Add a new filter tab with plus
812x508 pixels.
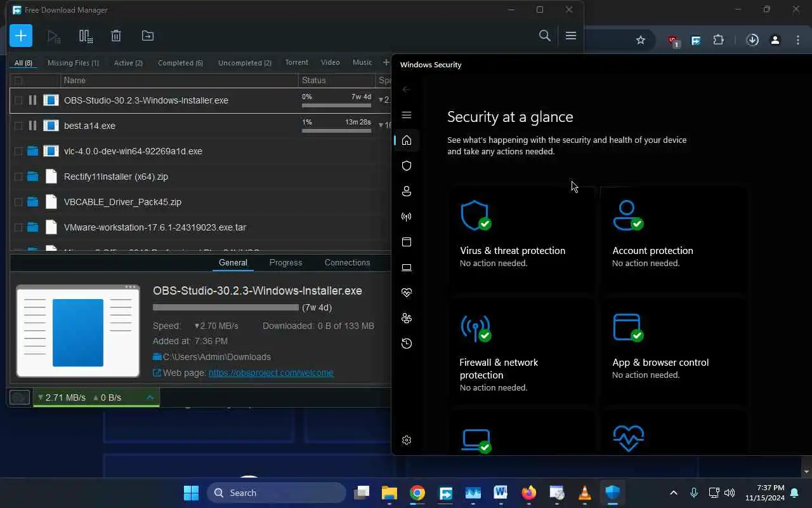pyautogui.click(x=386, y=62)
